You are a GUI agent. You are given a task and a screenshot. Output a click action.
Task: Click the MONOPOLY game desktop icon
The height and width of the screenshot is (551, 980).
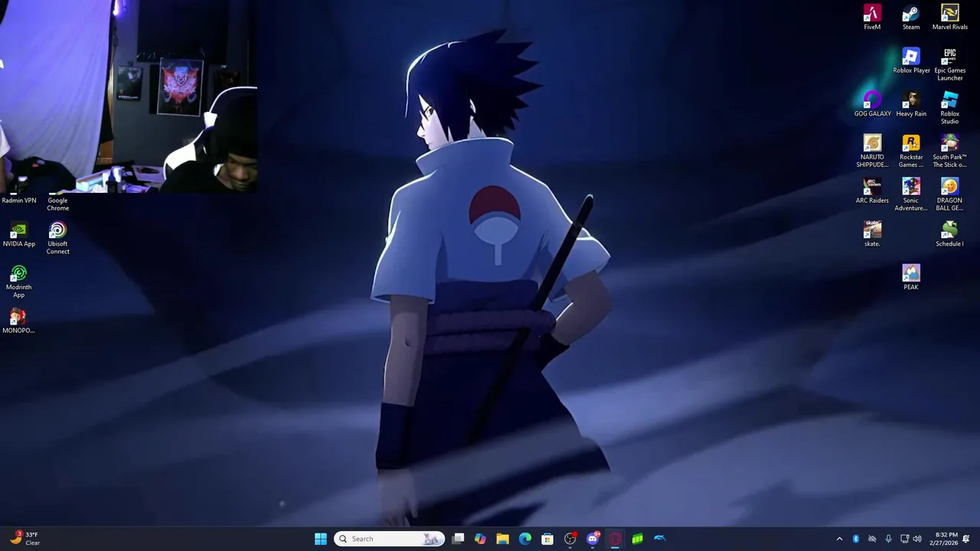coord(19,321)
